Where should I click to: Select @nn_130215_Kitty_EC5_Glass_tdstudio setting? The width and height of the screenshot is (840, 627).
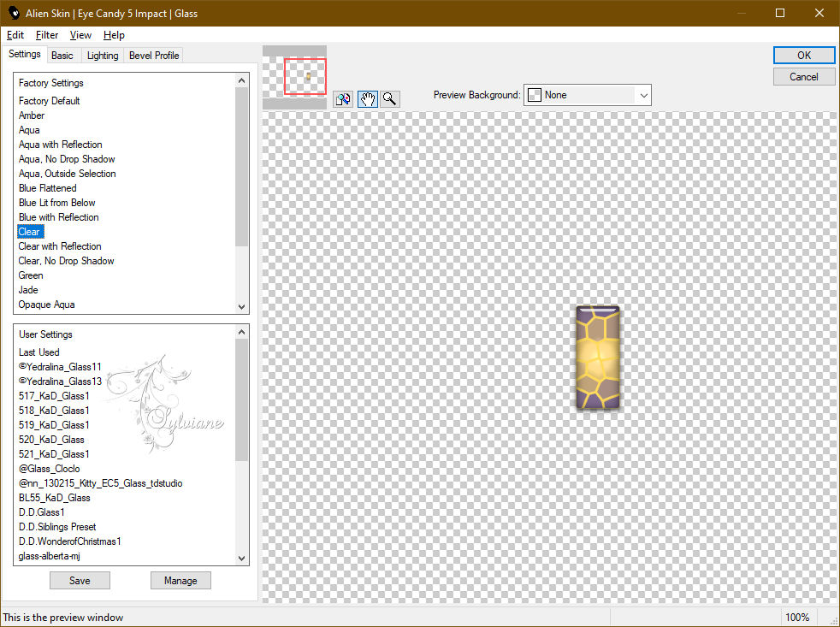(x=101, y=482)
